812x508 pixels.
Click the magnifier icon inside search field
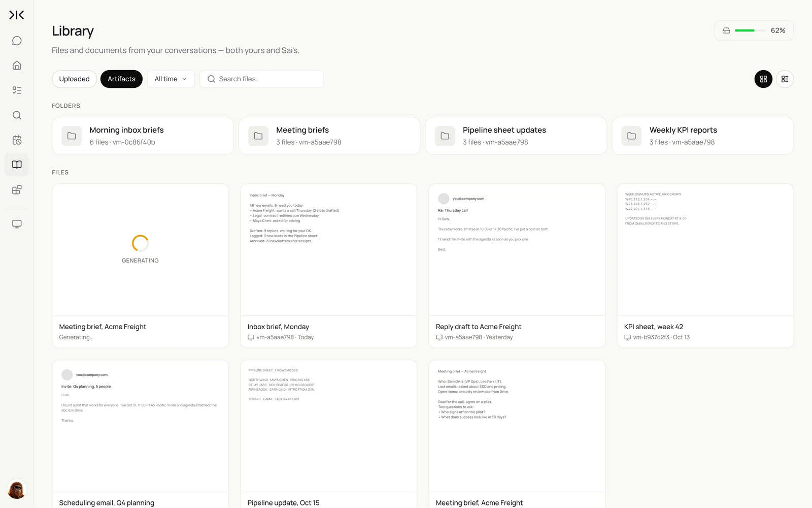pos(212,79)
